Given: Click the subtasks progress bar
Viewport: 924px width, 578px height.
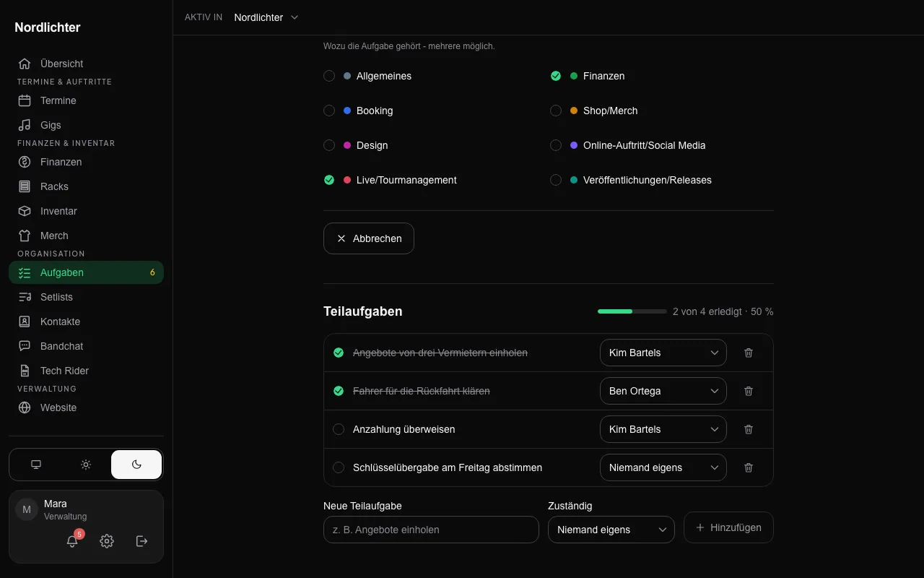Looking at the screenshot, I should click(x=632, y=311).
